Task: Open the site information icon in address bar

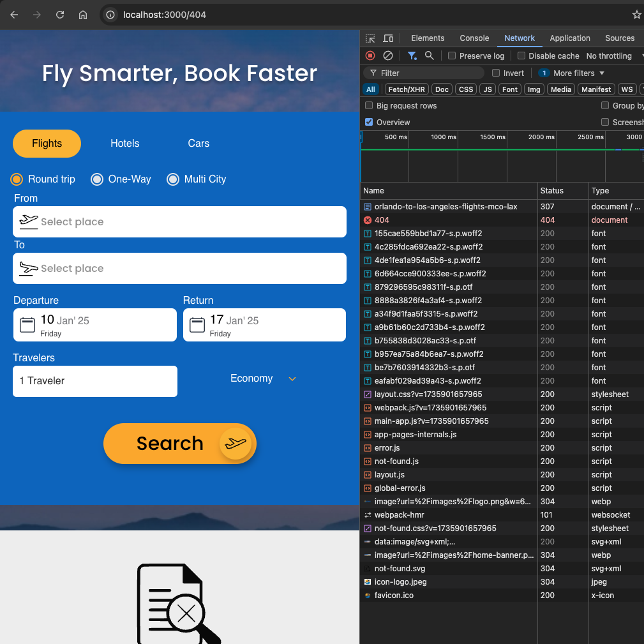Action: pyautogui.click(x=110, y=15)
